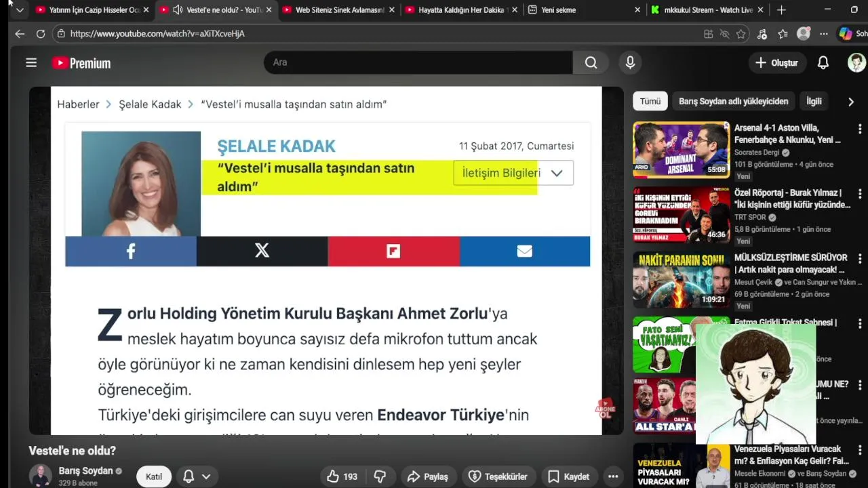This screenshot has width=868, height=488.
Task: Click the Abone Ol watermark on the video
Action: tap(605, 408)
